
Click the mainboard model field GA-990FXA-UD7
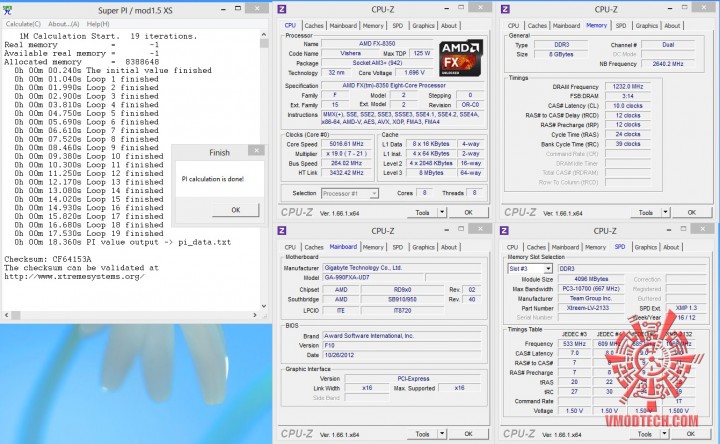tap(374, 278)
